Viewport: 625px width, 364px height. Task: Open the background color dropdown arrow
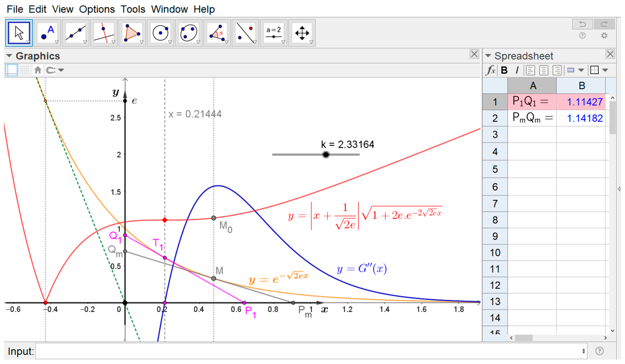click(x=581, y=70)
